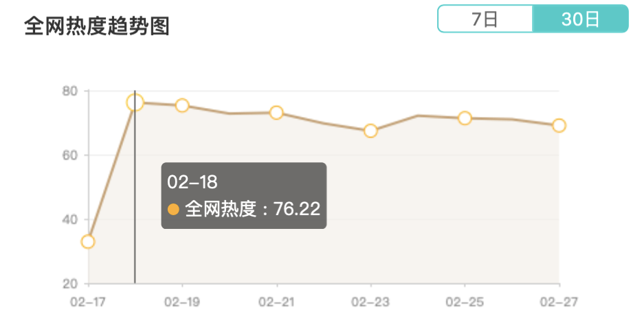
Task: Select the chart data point above 02-23
Action: click(x=370, y=131)
